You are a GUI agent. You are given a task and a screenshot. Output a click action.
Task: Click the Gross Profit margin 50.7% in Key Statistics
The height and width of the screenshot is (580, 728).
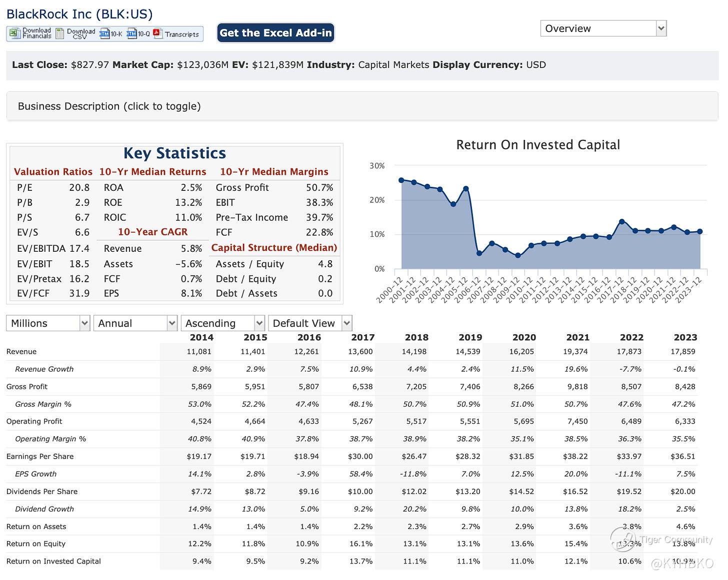pos(319,187)
